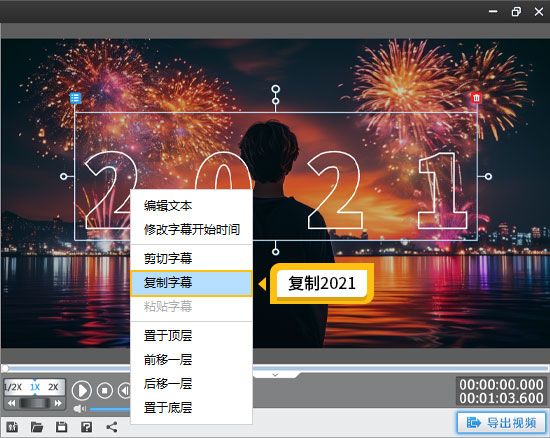
Task: Set playback speed to 2X
Action: point(53,387)
